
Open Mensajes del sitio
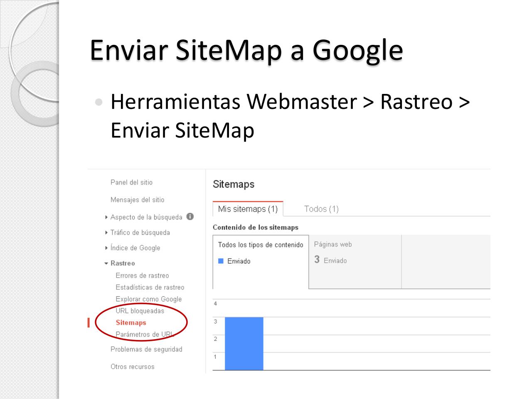[137, 199]
